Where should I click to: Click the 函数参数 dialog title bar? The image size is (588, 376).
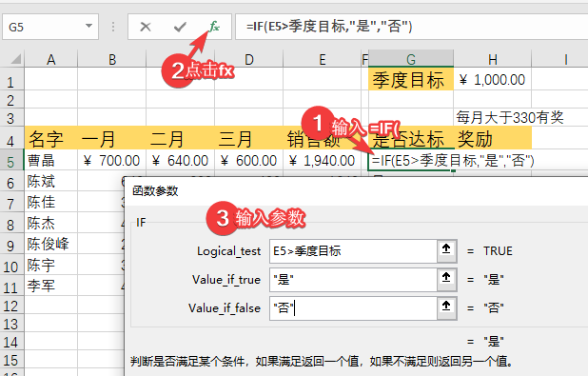click(356, 190)
